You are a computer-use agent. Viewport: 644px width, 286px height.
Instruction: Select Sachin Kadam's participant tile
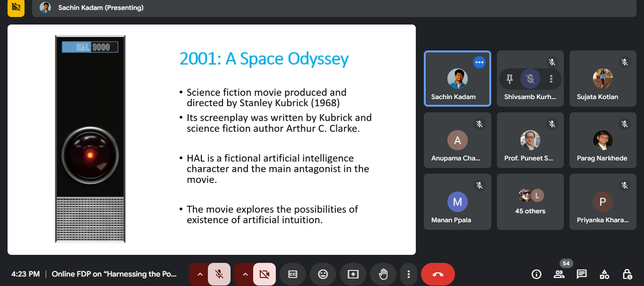click(x=457, y=79)
